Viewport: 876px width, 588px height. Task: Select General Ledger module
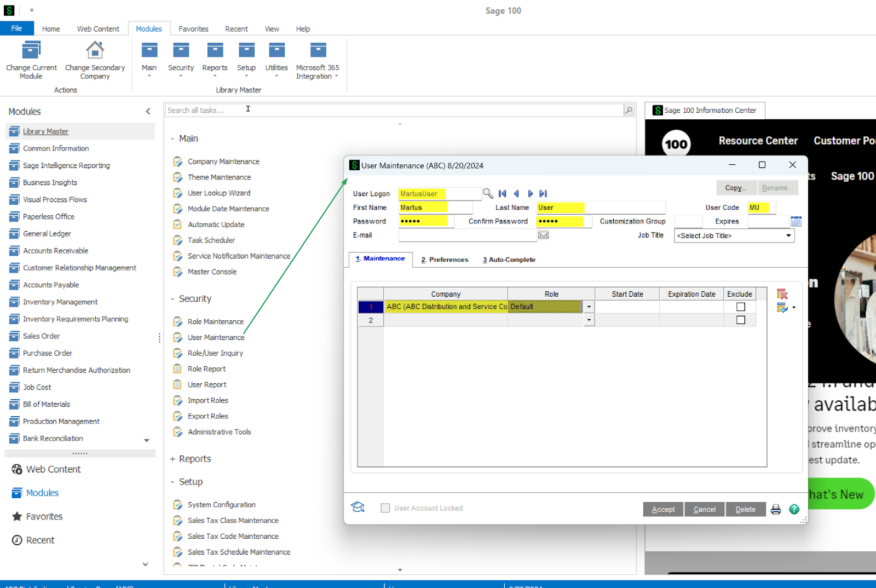[47, 234]
